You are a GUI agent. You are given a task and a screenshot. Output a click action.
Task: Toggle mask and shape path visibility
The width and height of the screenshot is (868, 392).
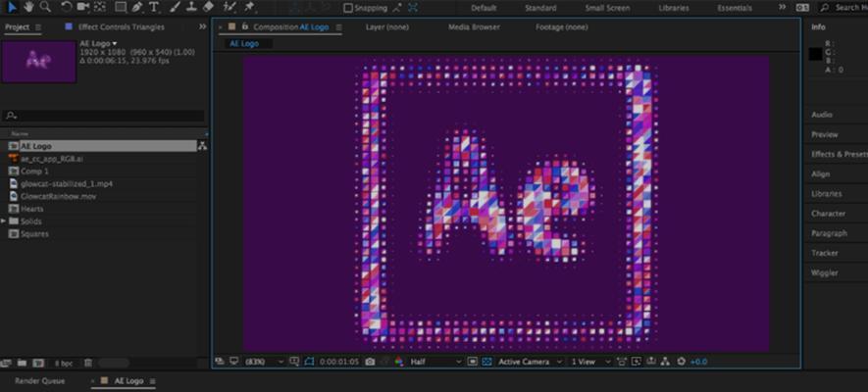pyautogui.click(x=309, y=362)
